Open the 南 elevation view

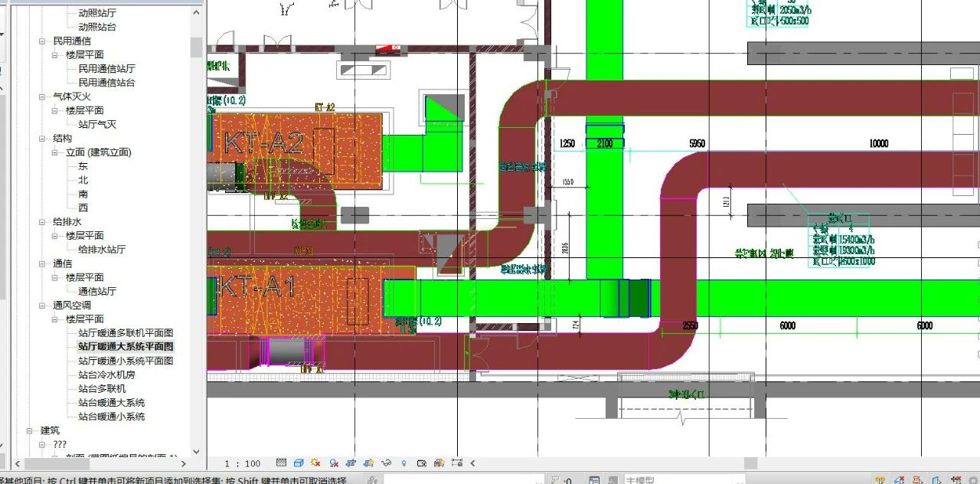[x=83, y=194]
